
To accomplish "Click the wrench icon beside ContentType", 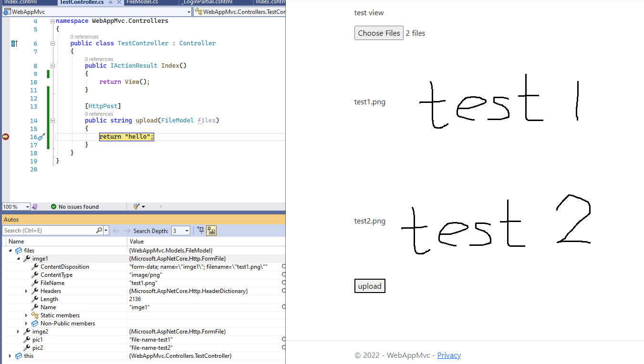I will click(35, 275).
